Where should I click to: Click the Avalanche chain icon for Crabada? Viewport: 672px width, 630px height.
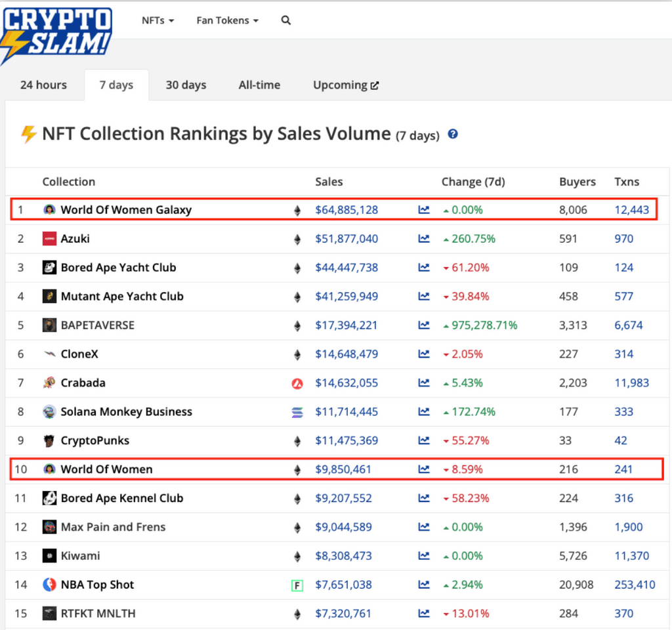[297, 383]
